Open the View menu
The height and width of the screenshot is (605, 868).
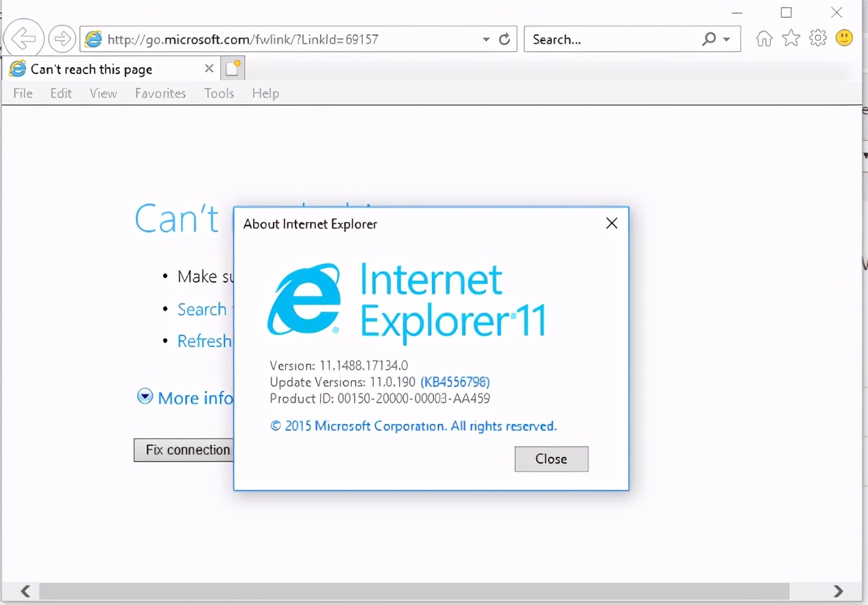tap(103, 93)
